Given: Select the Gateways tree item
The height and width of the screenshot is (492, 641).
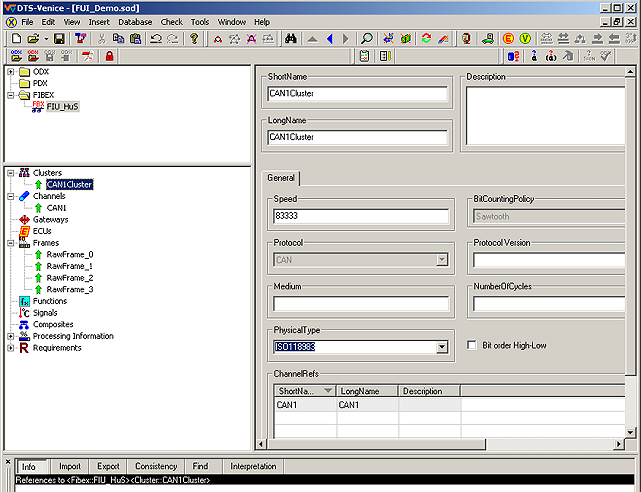Looking at the screenshot, I should [50, 220].
